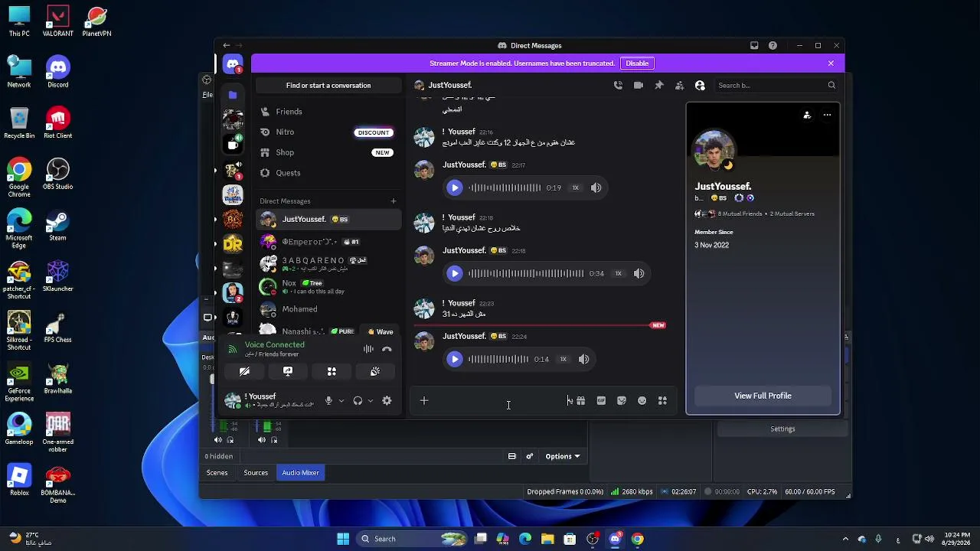Image resolution: width=980 pixels, height=551 pixels.
Task: Switch to OBS Sources tab
Action: click(x=256, y=473)
